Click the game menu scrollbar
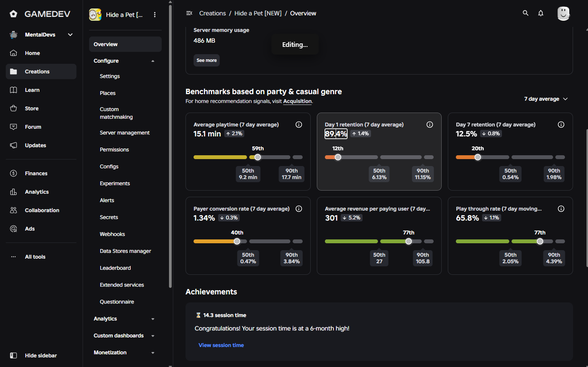 pyautogui.click(x=171, y=146)
